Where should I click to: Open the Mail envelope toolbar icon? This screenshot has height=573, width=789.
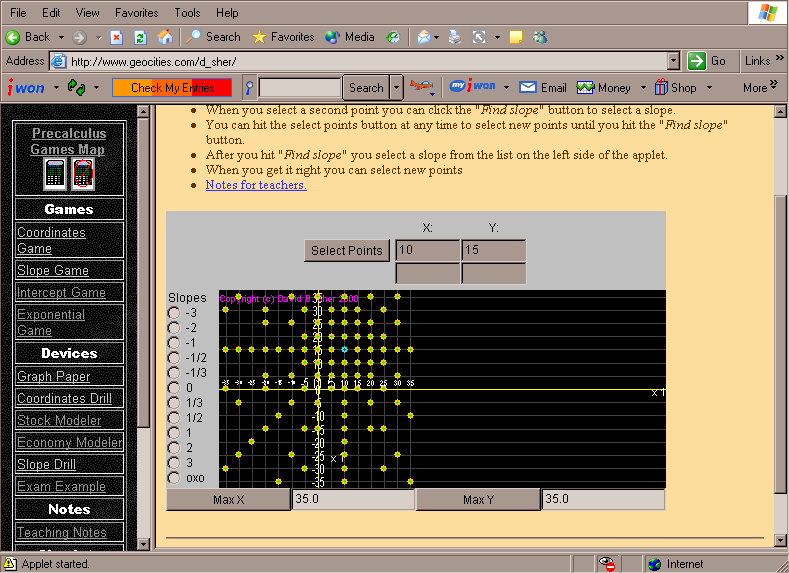pyautogui.click(x=424, y=37)
